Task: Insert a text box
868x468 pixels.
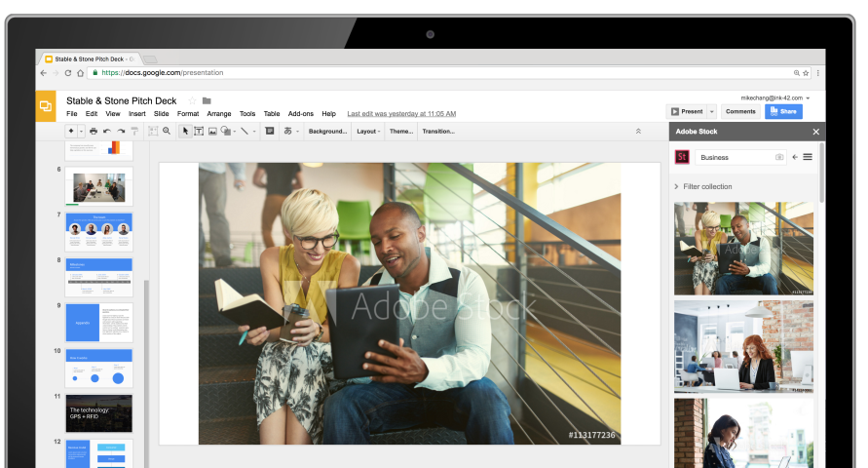Action: click(x=199, y=132)
